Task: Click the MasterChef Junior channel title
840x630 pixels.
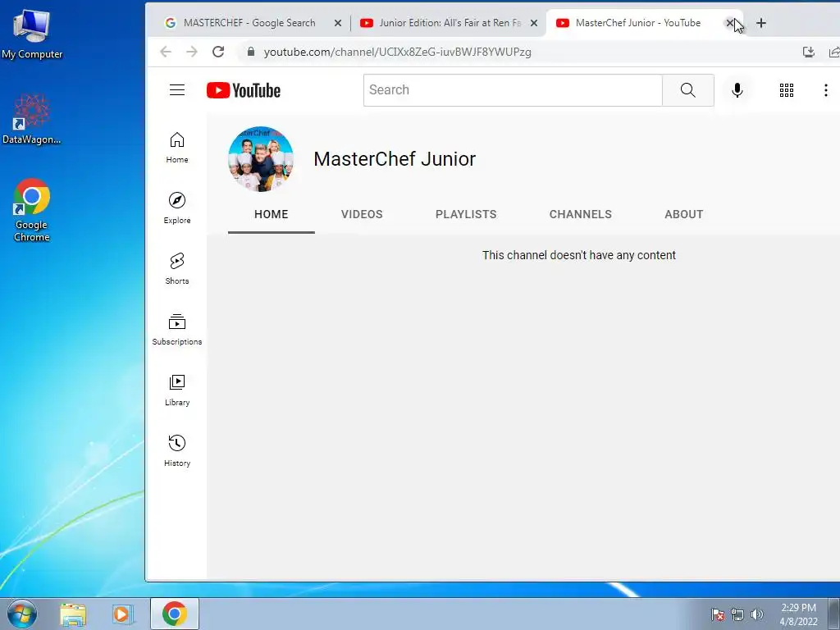Action: pos(395,159)
